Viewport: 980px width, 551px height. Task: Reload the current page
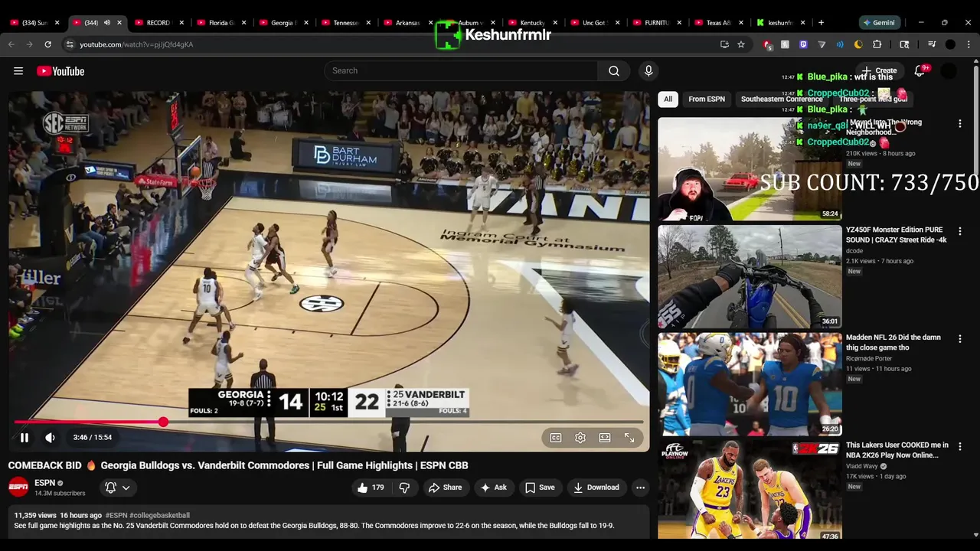[47, 44]
